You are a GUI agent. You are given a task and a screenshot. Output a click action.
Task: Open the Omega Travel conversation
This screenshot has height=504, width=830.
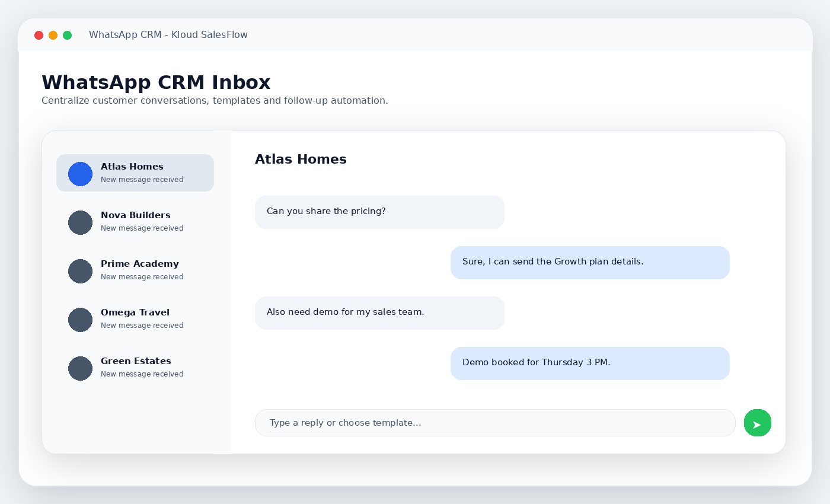click(135, 318)
